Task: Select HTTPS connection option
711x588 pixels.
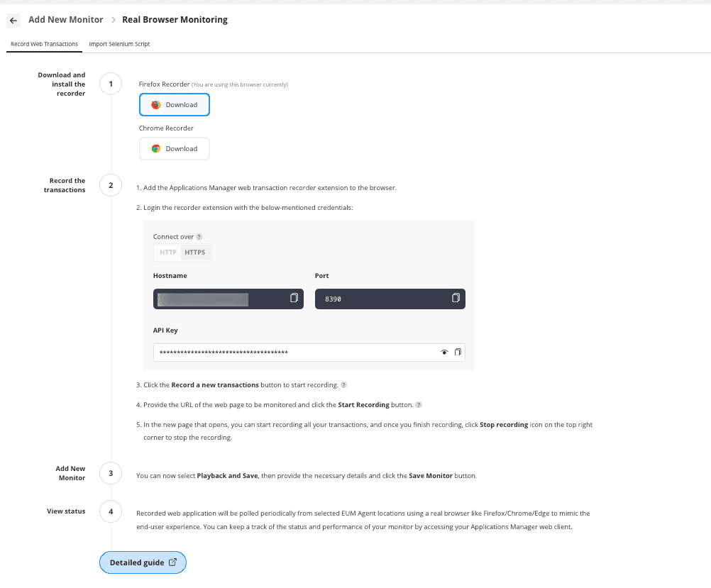Action: (x=195, y=253)
